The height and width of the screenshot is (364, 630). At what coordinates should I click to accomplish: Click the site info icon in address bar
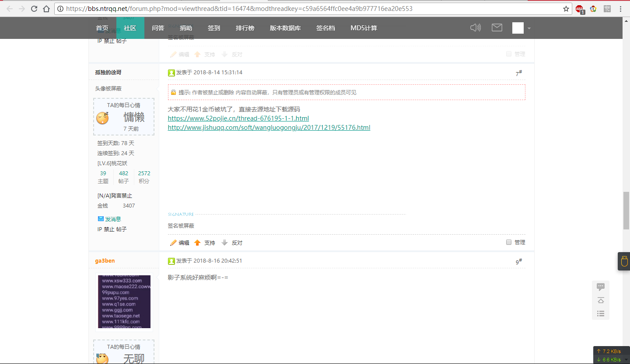point(60,9)
